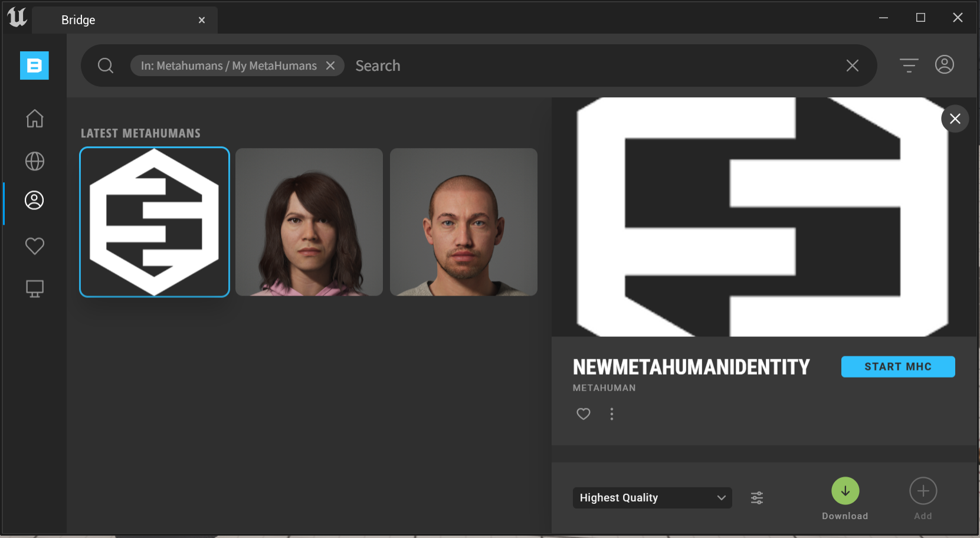Image resolution: width=980 pixels, height=538 pixels.
Task: Remove the My MetaHumans search filter chip
Action: [330, 65]
